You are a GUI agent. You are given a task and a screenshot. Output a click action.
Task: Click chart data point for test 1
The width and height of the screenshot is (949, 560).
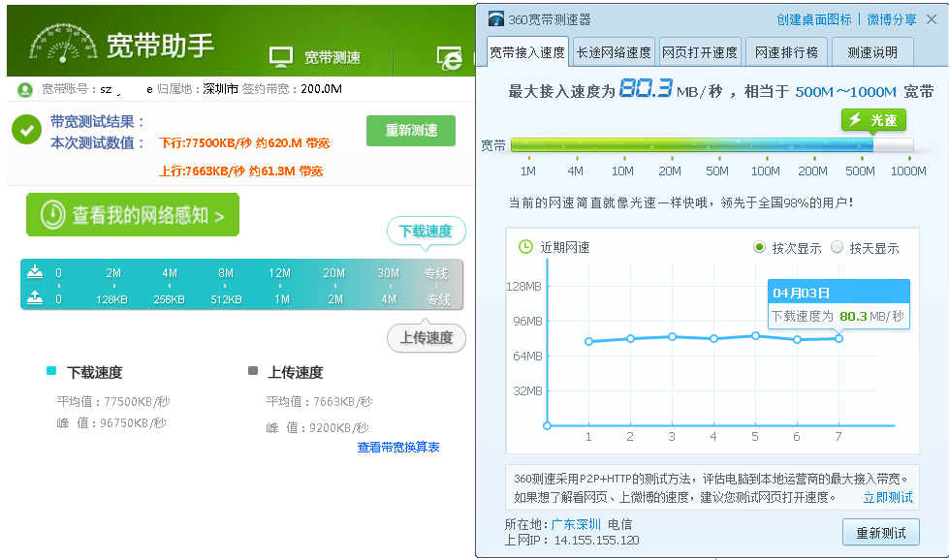pyautogui.click(x=589, y=342)
